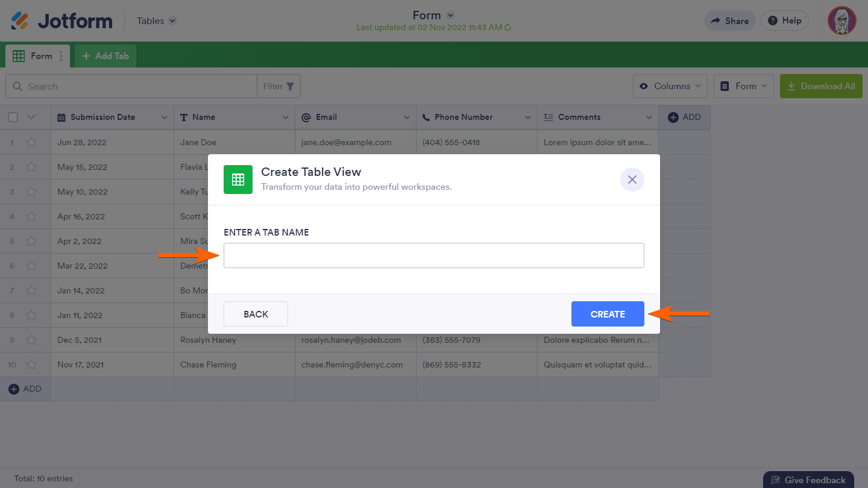Open the Submission Date column menu arrow
This screenshot has height=488, width=868.
click(x=164, y=117)
